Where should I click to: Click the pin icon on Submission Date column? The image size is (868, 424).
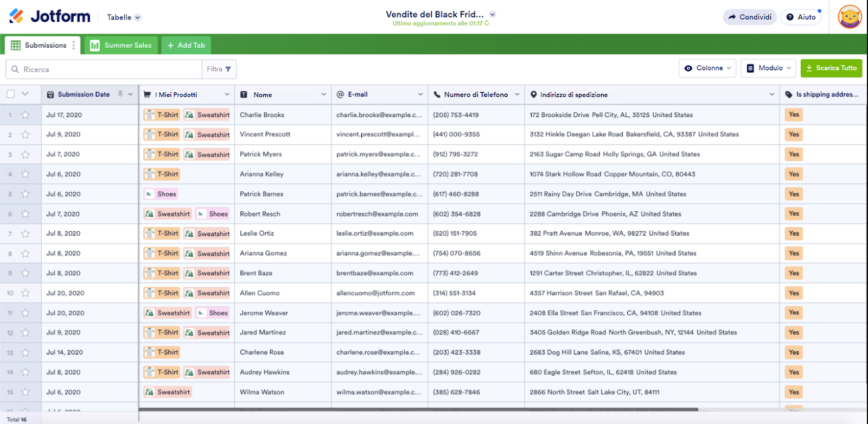tap(120, 94)
